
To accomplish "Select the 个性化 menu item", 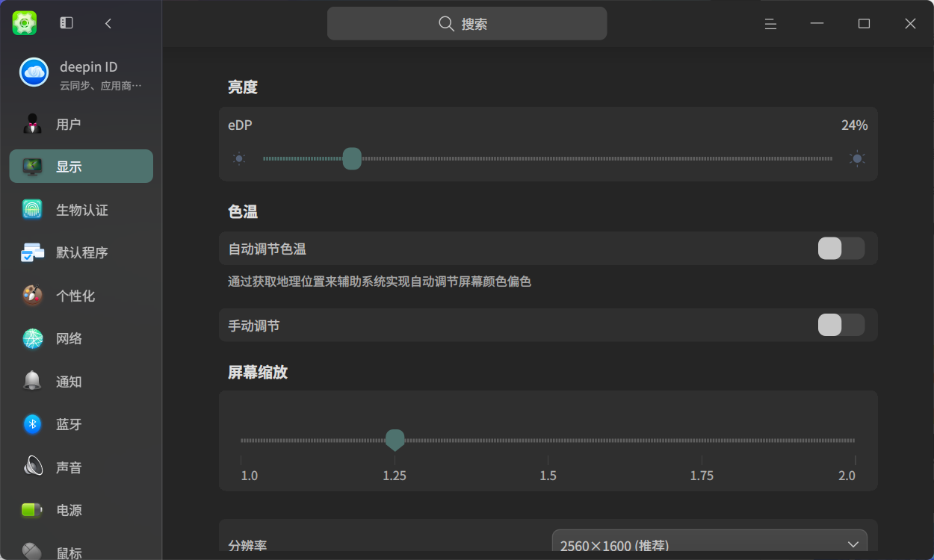I will 81,296.
